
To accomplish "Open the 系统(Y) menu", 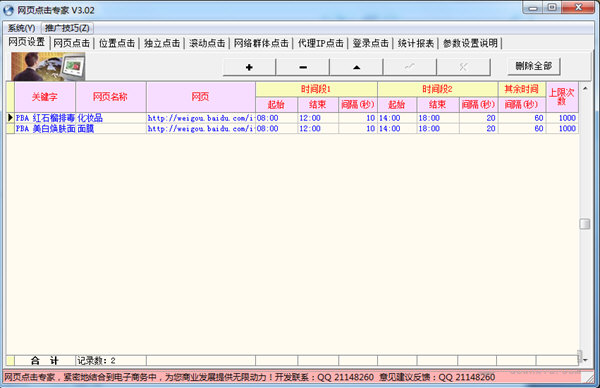I will [x=21, y=28].
